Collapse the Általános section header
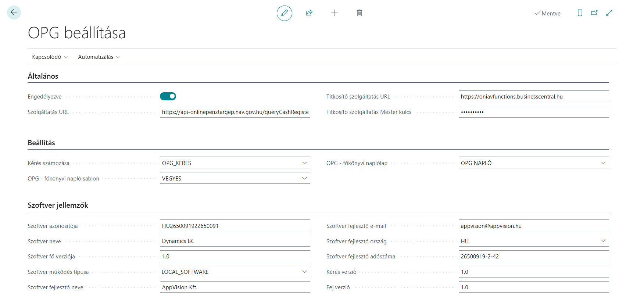This screenshot has height=297, width=644. tap(43, 76)
